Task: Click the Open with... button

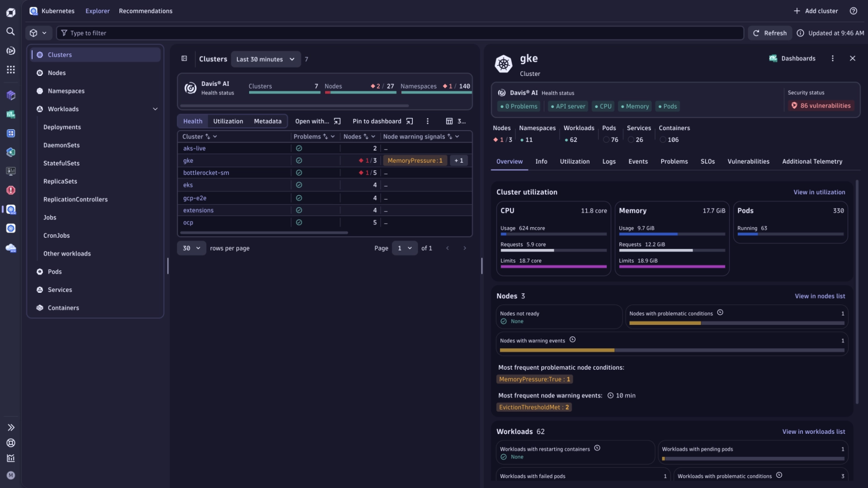Action: coord(318,121)
